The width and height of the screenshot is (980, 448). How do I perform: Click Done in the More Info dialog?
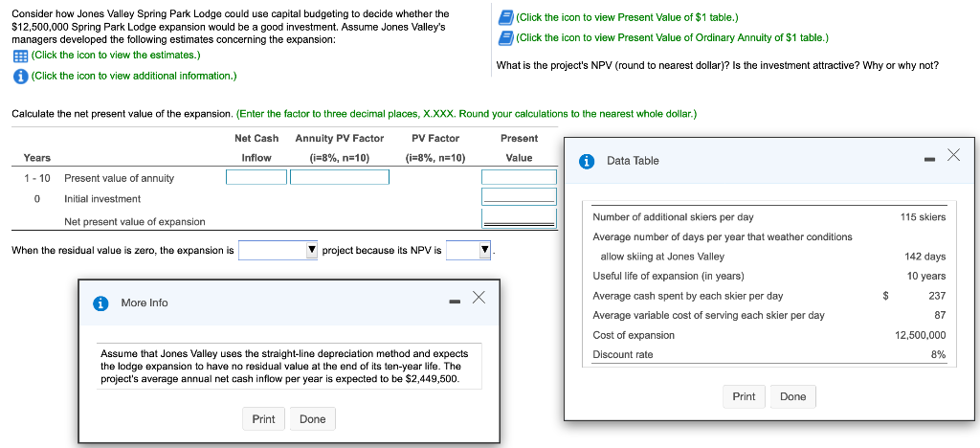(313, 418)
